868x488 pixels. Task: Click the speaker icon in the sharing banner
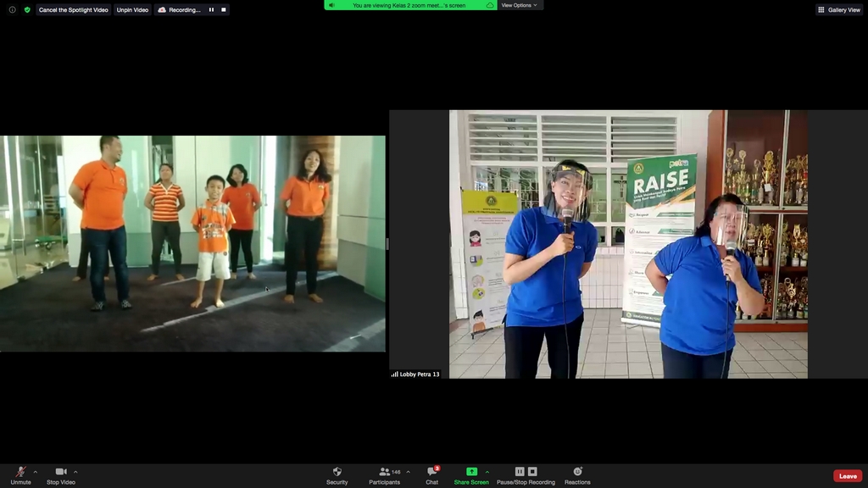click(x=331, y=5)
